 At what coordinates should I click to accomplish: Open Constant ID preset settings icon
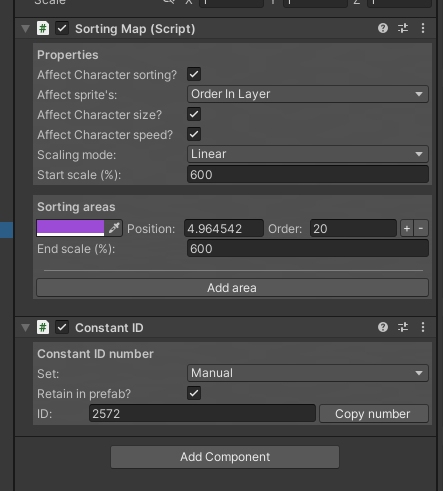point(403,327)
